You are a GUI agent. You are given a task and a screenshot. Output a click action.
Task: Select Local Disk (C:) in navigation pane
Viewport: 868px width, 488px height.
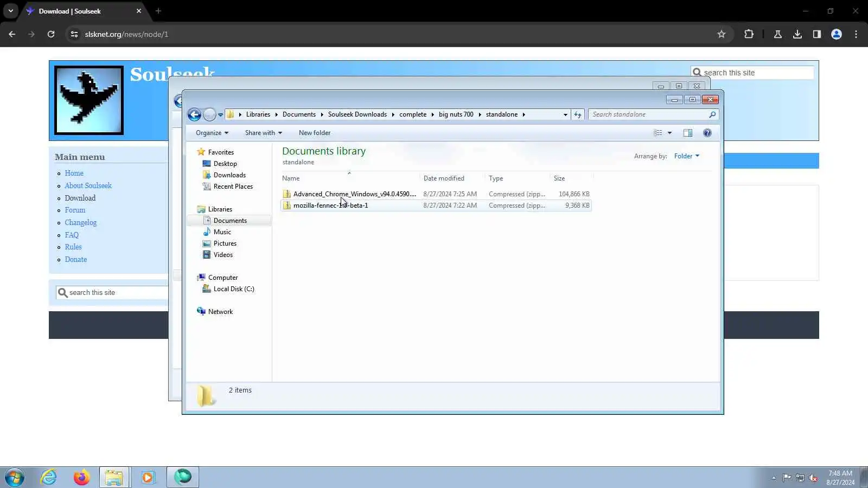click(234, 289)
